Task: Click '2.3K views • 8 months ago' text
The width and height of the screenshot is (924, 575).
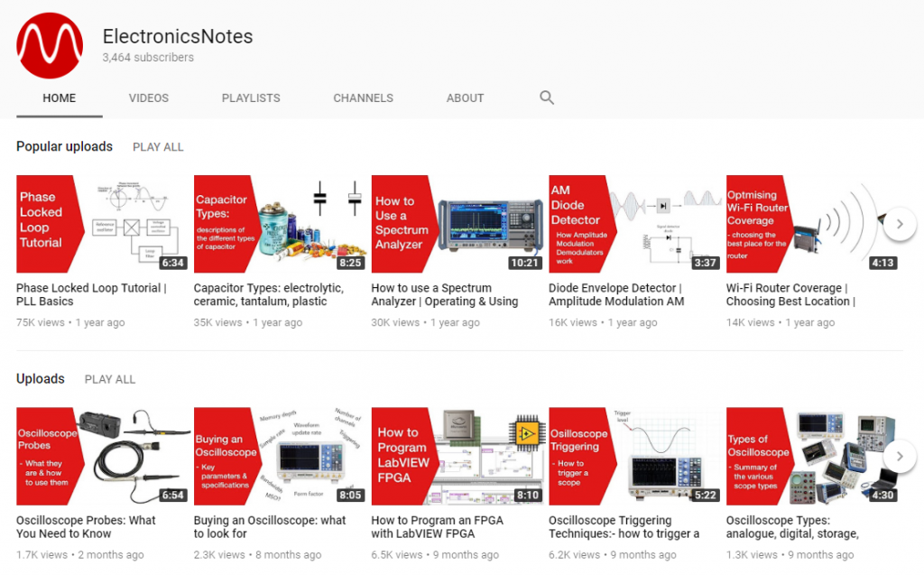Action: click(x=257, y=555)
